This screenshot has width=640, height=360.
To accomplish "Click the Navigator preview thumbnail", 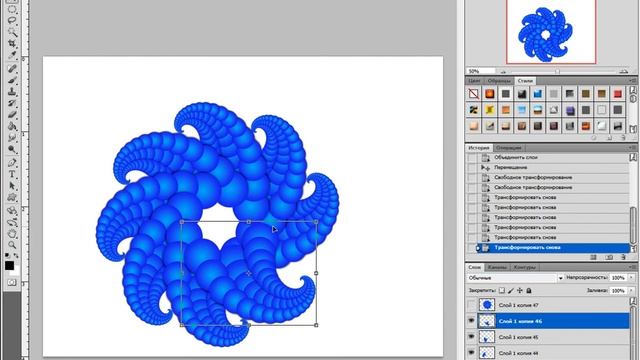I will point(551,32).
